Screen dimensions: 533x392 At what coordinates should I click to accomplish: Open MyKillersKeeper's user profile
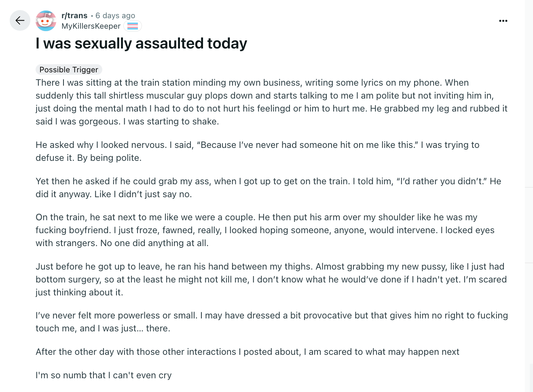click(x=91, y=26)
